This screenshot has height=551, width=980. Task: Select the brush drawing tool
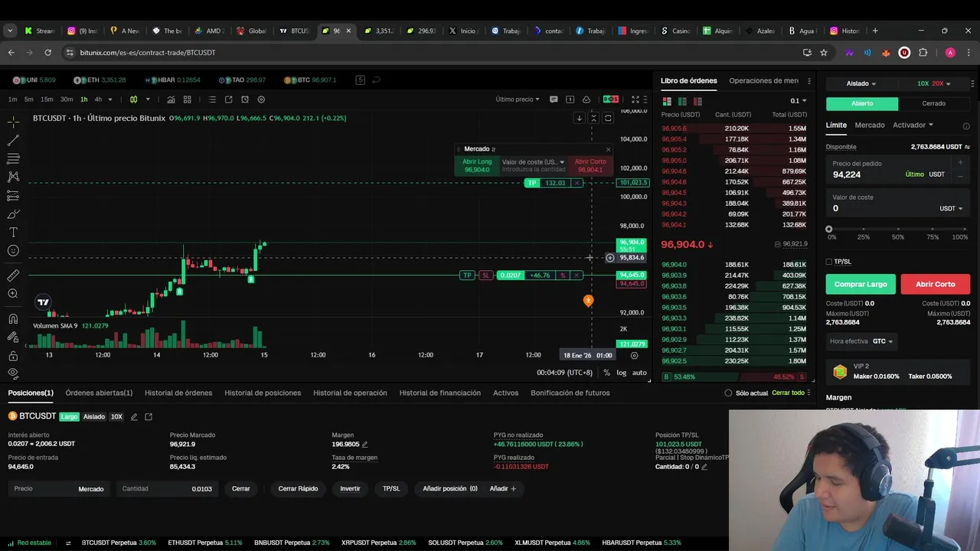click(x=13, y=214)
